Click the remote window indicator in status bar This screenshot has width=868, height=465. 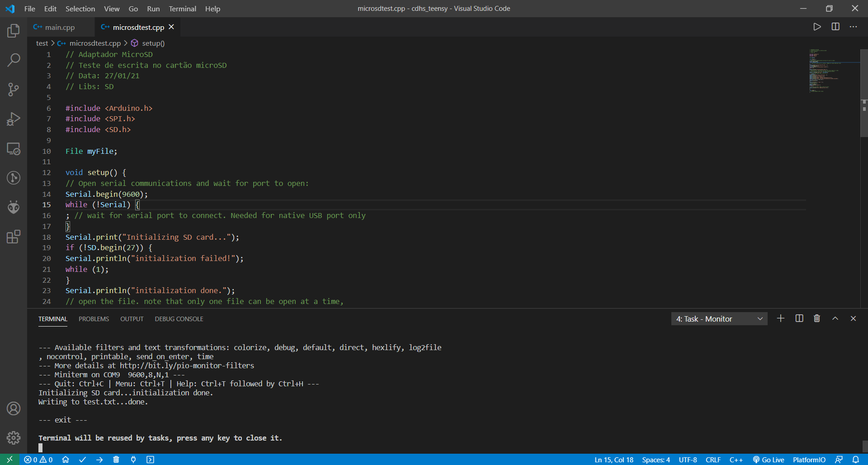click(x=9, y=460)
